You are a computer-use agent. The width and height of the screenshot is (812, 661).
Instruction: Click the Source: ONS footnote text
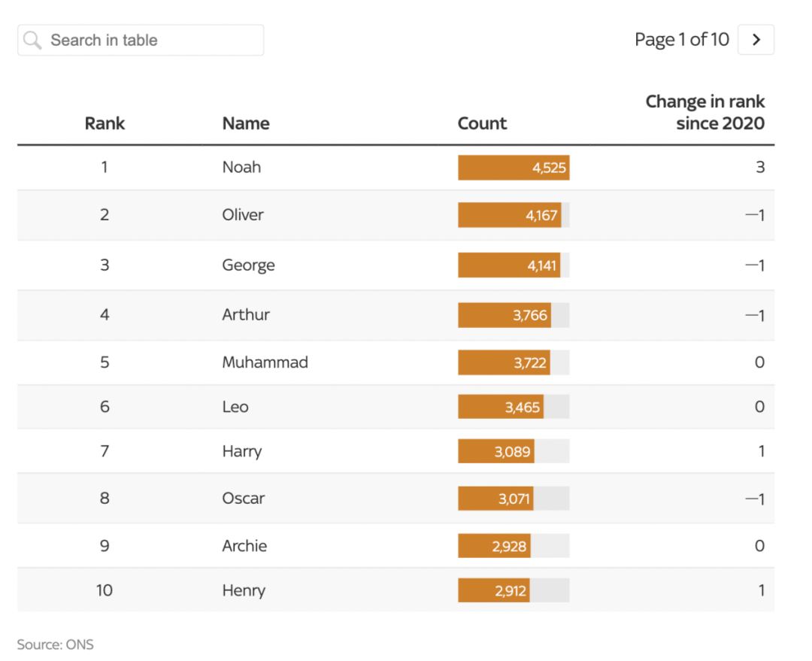pyautogui.click(x=55, y=644)
